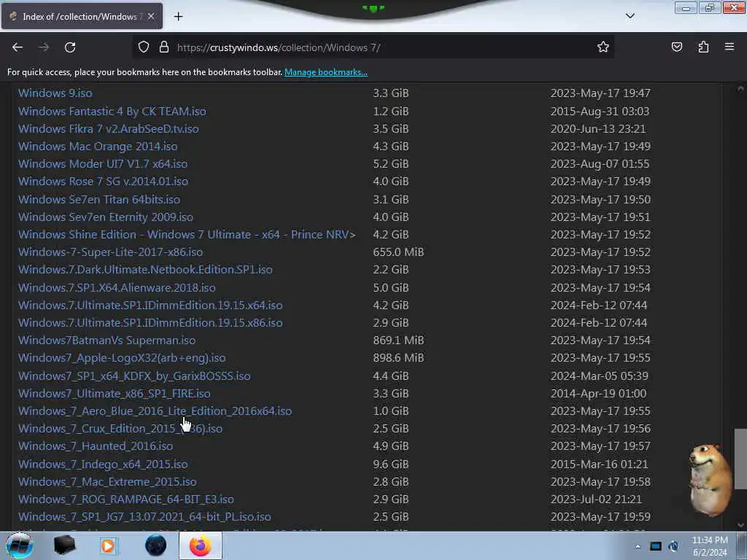Click the scrollbar down arrow
Viewport: 747px width, 560px height.
[x=740, y=525]
